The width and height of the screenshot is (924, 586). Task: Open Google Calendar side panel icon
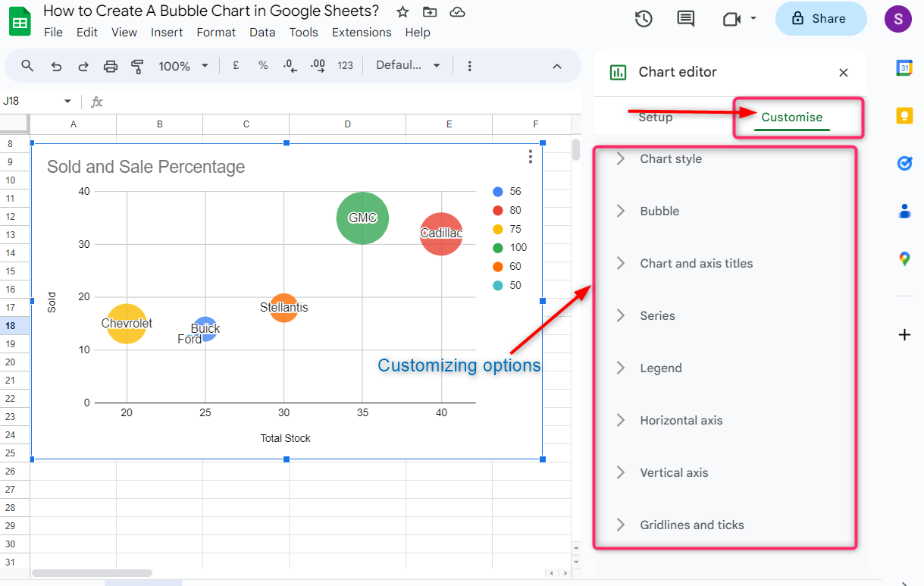coord(904,67)
